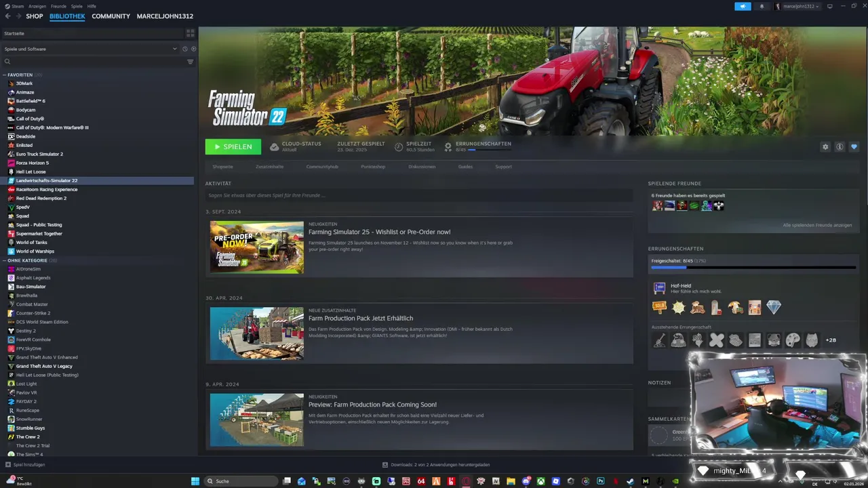Click the Spiel hinzufügen plus icon
This screenshot has height=488, width=868.
(x=8, y=465)
